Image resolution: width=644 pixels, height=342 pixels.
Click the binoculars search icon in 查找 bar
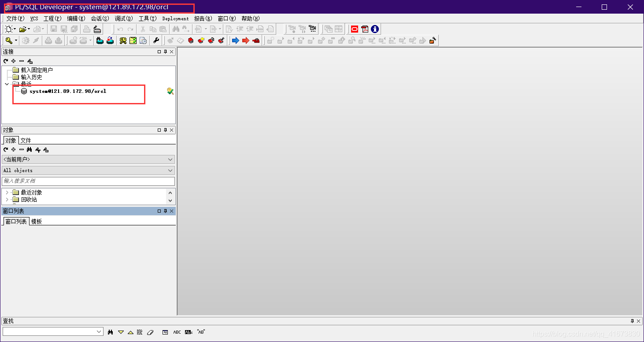click(111, 332)
